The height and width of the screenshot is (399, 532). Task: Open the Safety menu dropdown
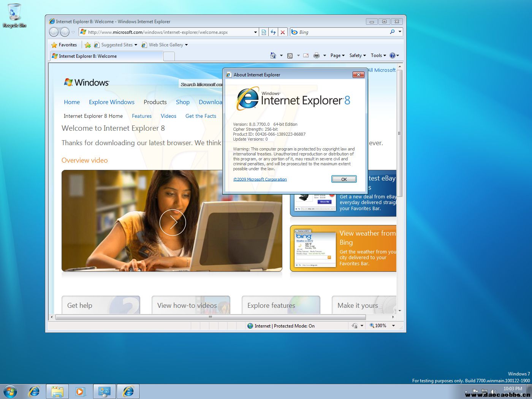(x=358, y=55)
